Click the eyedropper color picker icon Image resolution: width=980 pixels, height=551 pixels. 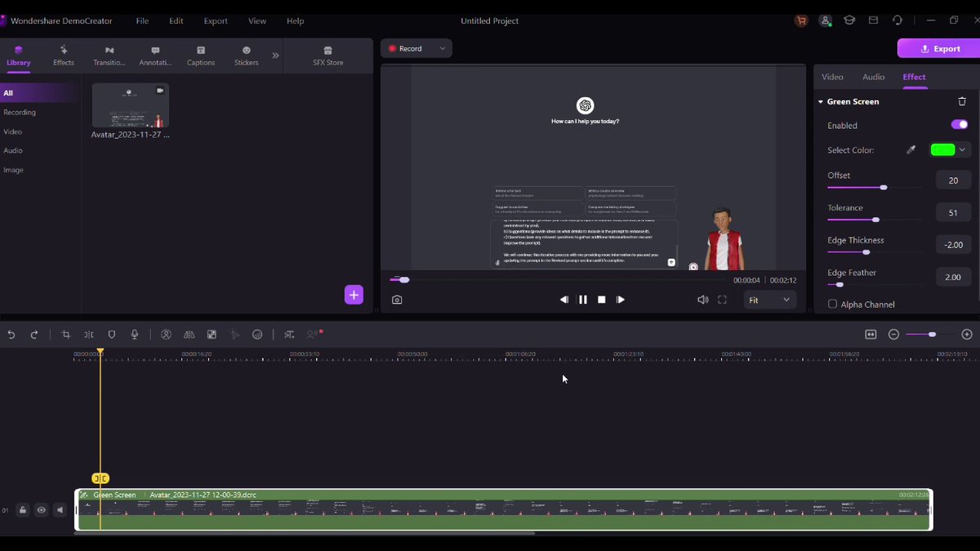[911, 150]
